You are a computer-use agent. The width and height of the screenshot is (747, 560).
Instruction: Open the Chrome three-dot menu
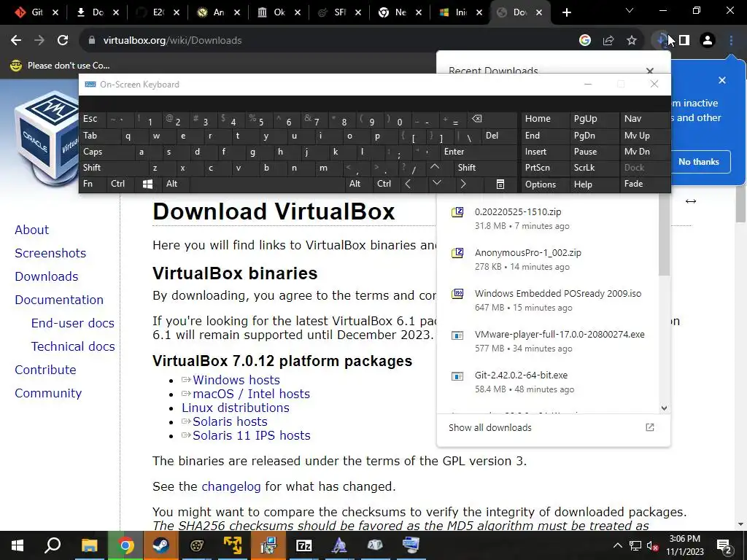pyautogui.click(x=731, y=41)
